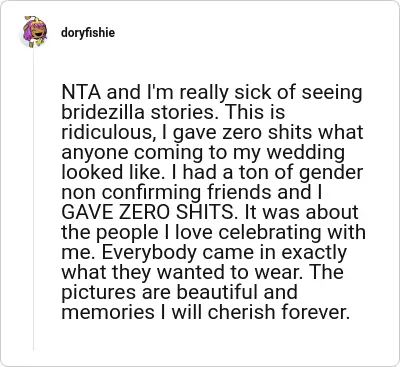Click the word 'Everybody' in the comment

click(x=147, y=254)
